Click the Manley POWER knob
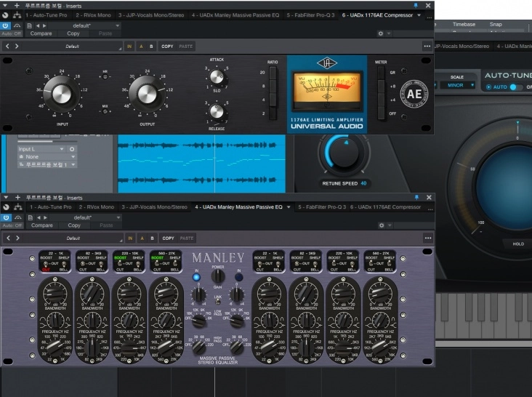 click(218, 276)
